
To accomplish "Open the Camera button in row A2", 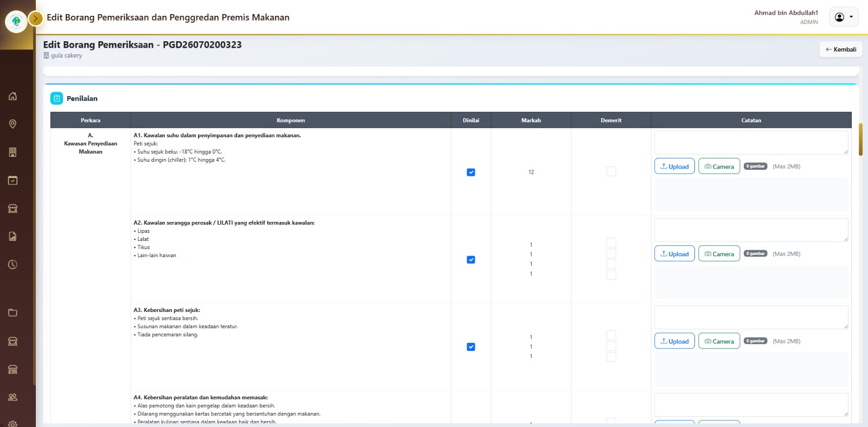I will click(719, 253).
